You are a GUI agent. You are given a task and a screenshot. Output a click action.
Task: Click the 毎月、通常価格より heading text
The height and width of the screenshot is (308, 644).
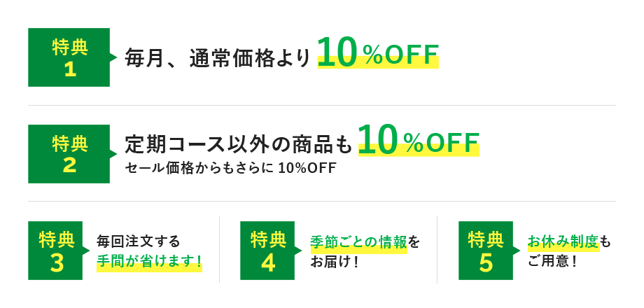tap(217, 57)
